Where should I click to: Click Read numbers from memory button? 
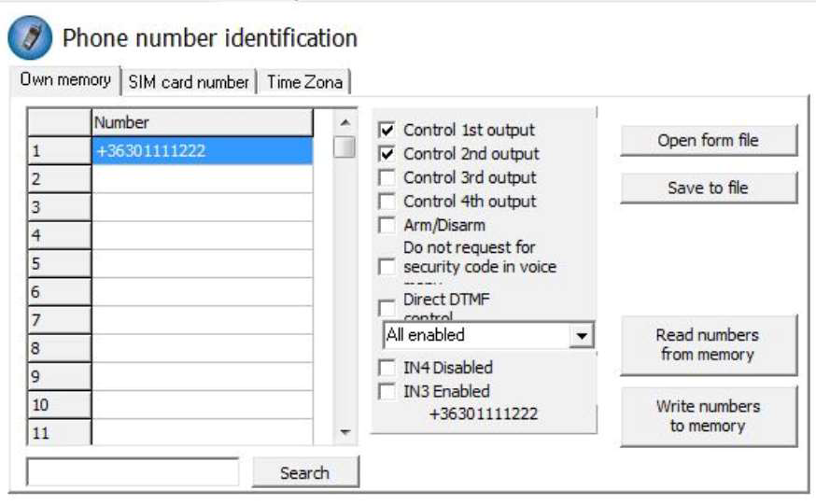click(709, 344)
